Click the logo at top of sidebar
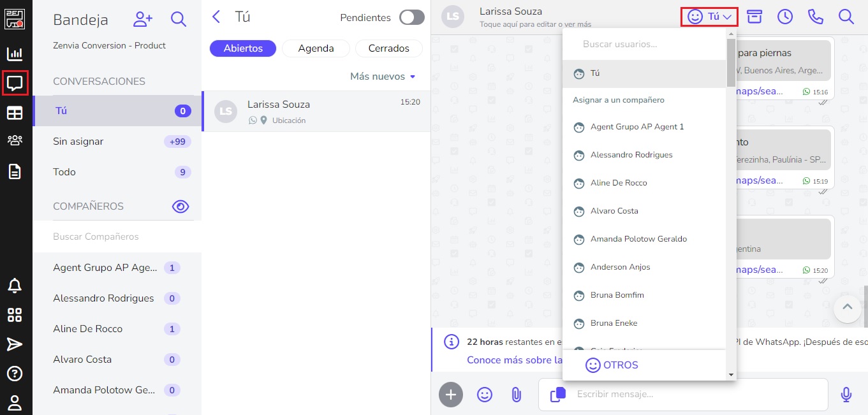 (x=15, y=18)
